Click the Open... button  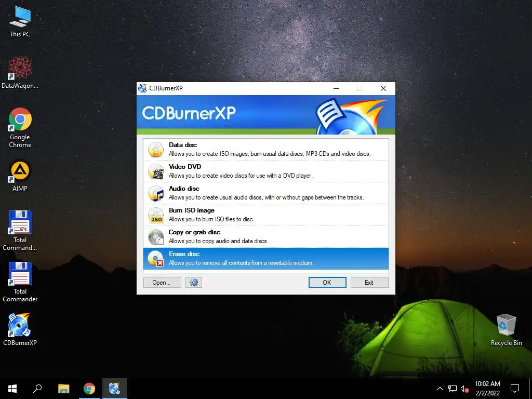pos(162,282)
